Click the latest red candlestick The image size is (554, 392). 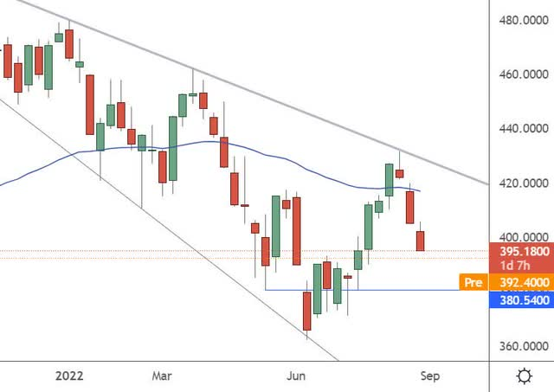(x=421, y=240)
